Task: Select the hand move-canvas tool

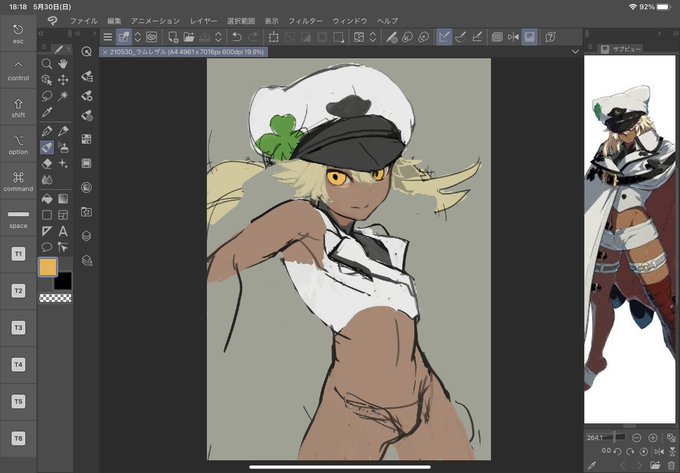Action: (63, 64)
